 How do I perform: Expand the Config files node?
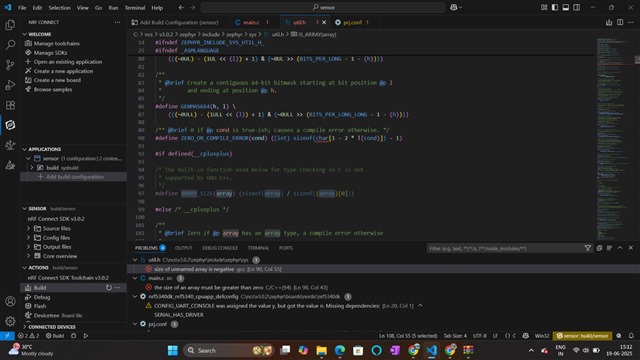click(x=28, y=238)
